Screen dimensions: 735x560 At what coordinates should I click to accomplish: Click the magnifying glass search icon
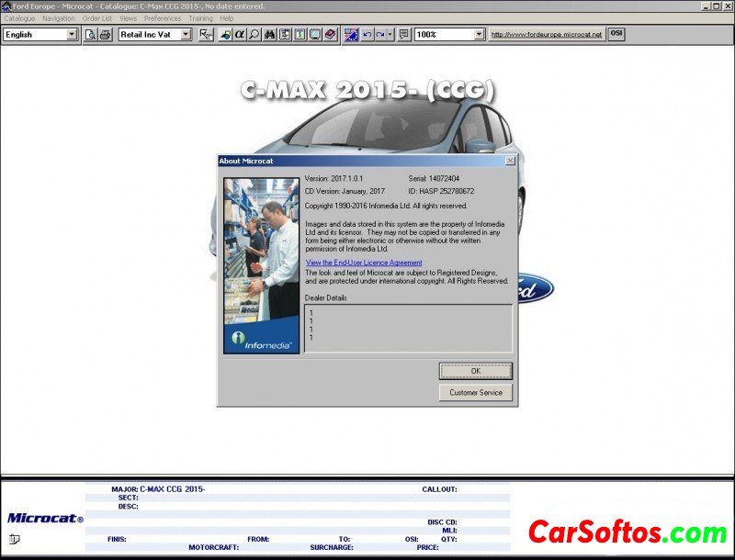254,35
